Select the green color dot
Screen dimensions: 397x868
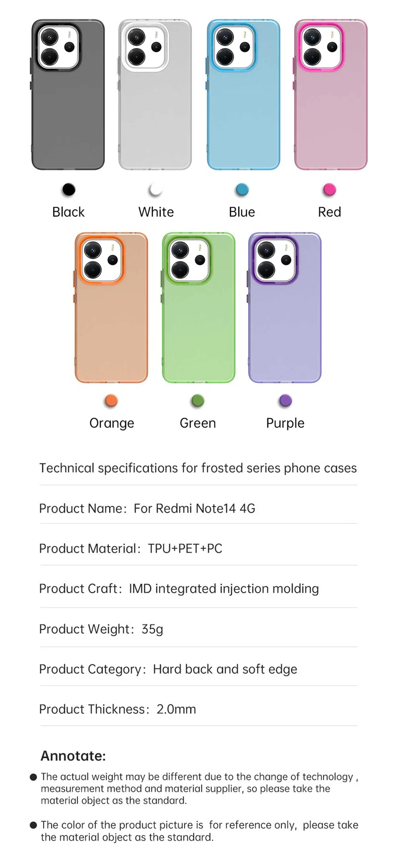pos(198,401)
